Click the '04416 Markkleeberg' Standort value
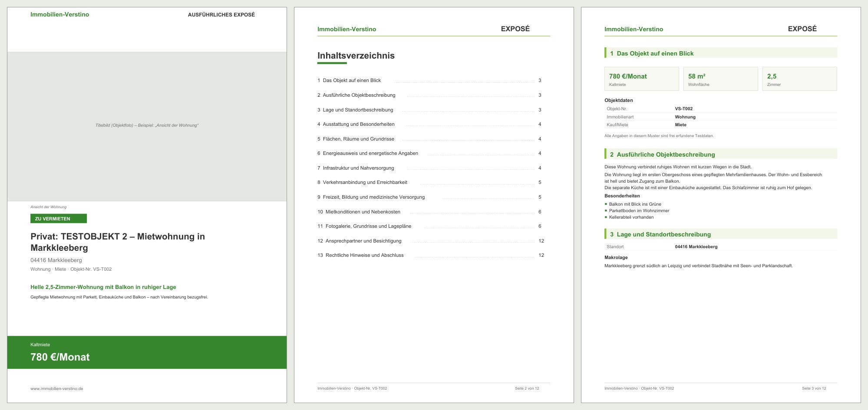The width and height of the screenshot is (868, 410). click(696, 247)
